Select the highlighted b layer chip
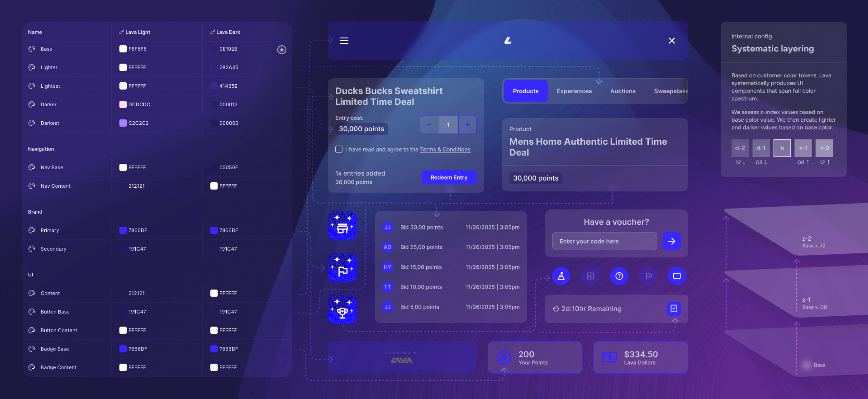This screenshot has height=399, width=868. (x=782, y=148)
